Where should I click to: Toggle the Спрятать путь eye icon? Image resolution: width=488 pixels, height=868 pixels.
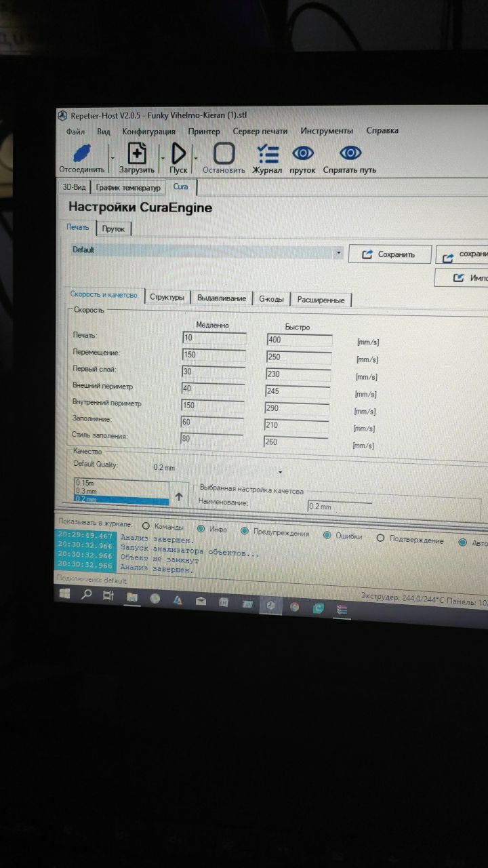pyautogui.click(x=350, y=153)
